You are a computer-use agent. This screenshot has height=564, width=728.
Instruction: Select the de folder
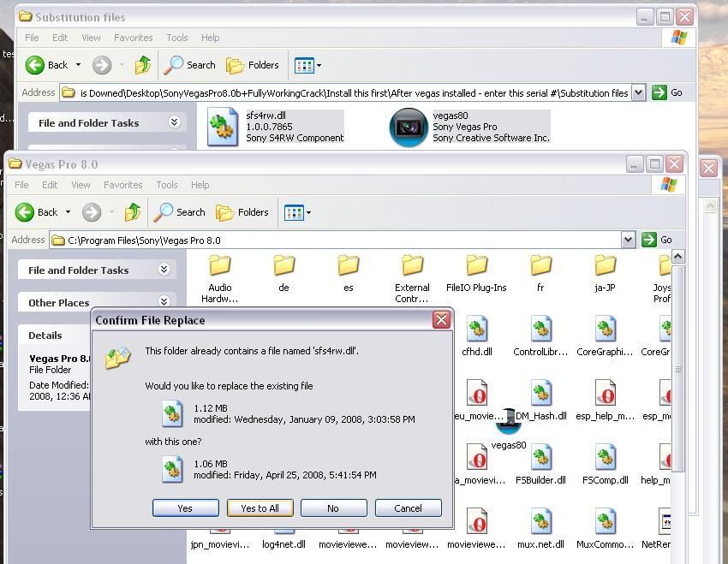pyautogui.click(x=284, y=274)
